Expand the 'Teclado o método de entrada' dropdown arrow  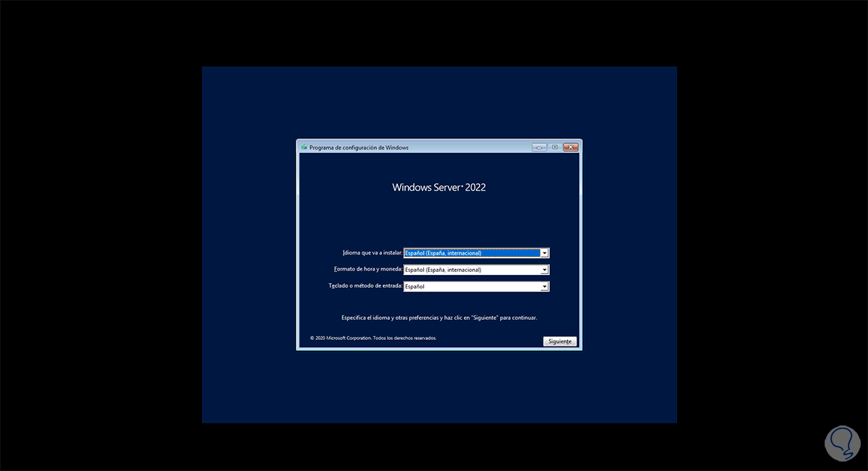pos(545,287)
